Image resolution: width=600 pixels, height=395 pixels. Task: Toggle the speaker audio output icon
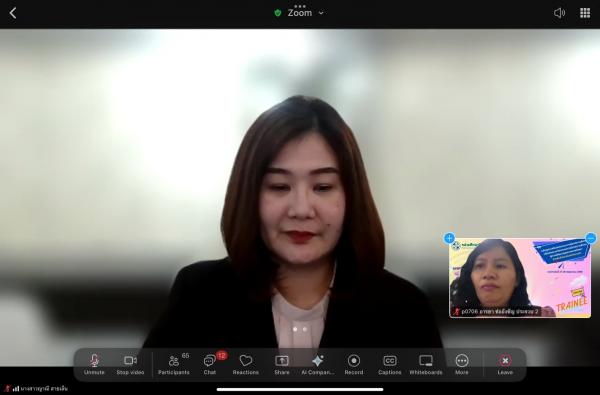[x=559, y=13]
